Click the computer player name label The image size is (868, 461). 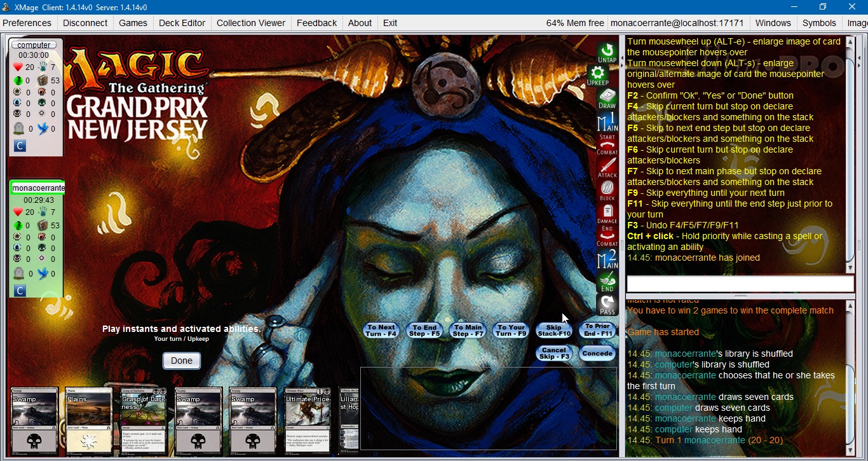(x=34, y=45)
